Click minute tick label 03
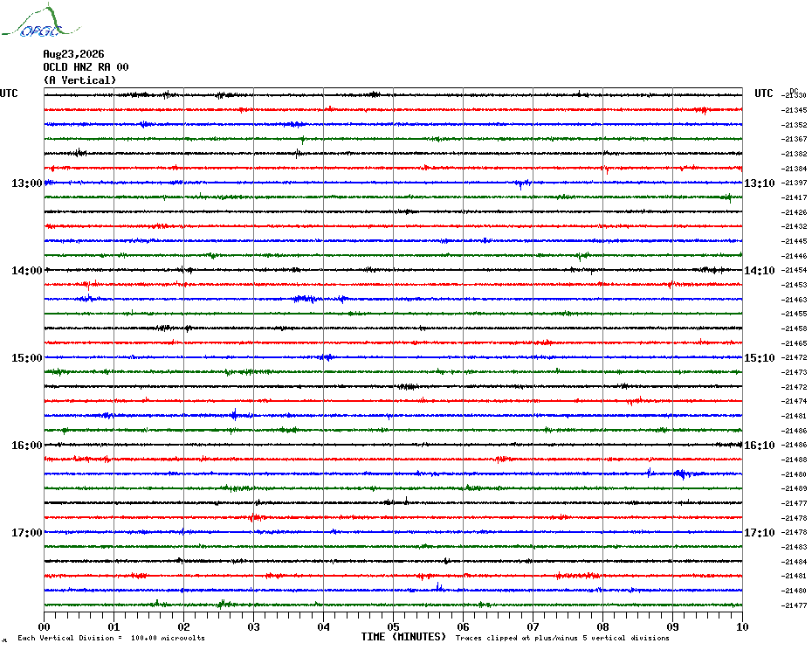The height and width of the screenshot is (650, 812). [254, 626]
